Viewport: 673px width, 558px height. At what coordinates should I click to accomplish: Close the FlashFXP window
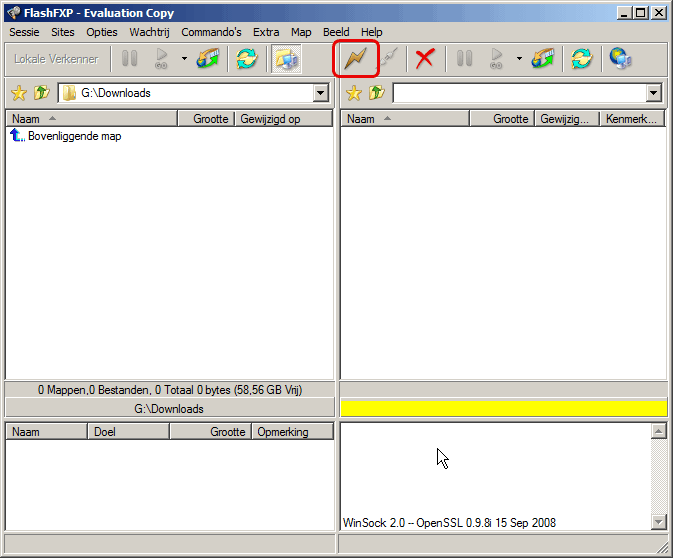point(658,13)
